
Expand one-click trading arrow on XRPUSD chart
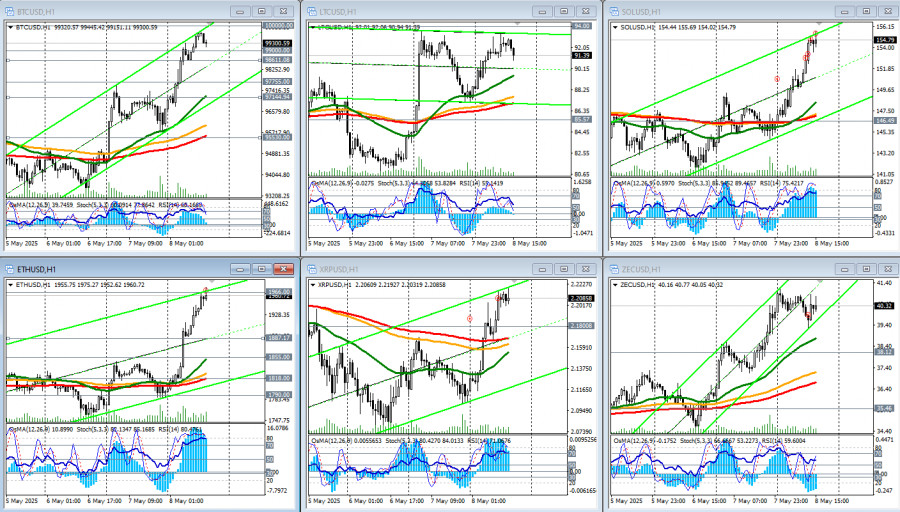313,285
